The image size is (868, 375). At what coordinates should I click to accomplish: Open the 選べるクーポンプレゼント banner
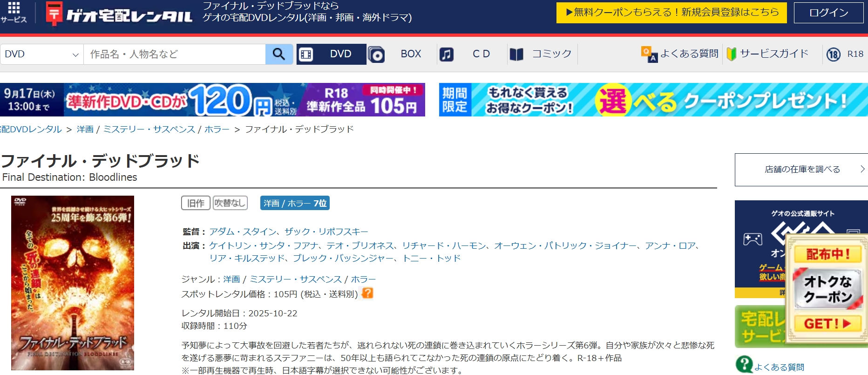(x=653, y=100)
